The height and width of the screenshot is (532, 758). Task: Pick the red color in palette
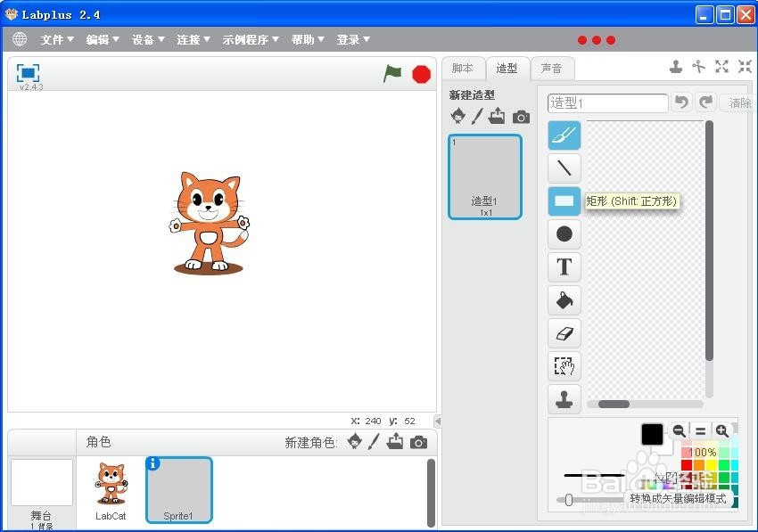(x=687, y=465)
